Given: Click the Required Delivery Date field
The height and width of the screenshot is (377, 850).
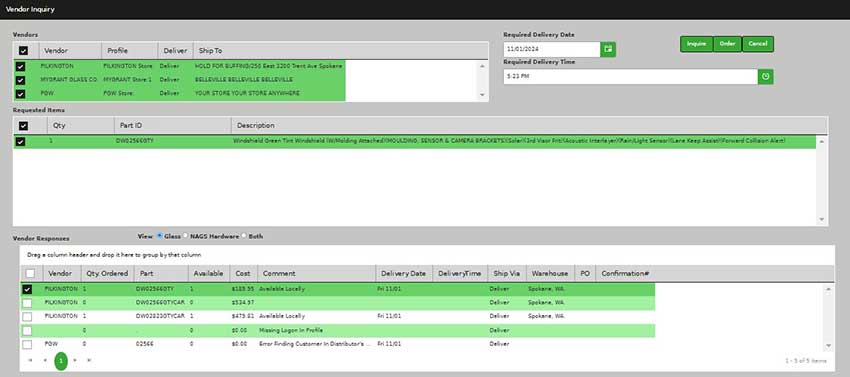Looking at the screenshot, I should click(552, 49).
